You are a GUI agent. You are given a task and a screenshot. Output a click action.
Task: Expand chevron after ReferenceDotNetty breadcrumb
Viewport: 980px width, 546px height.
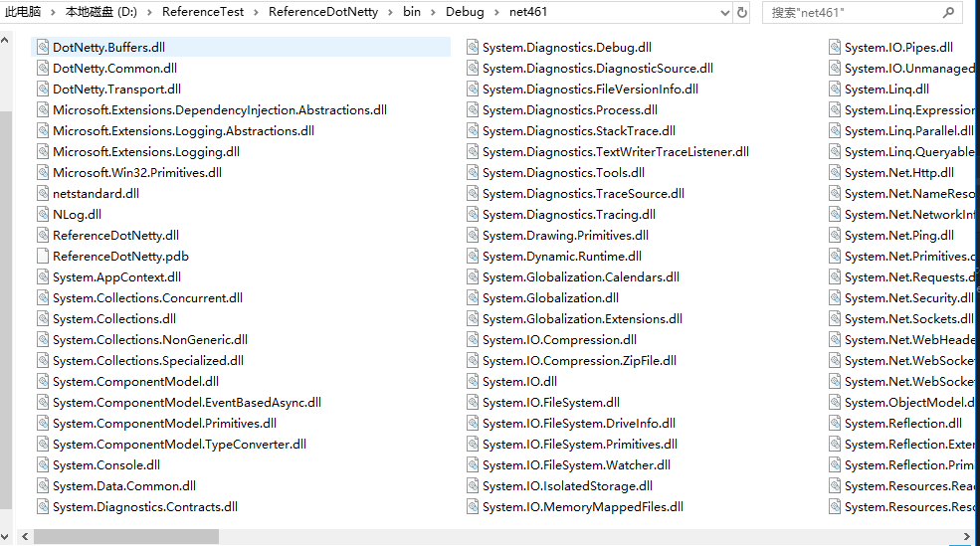tap(390, 12)
